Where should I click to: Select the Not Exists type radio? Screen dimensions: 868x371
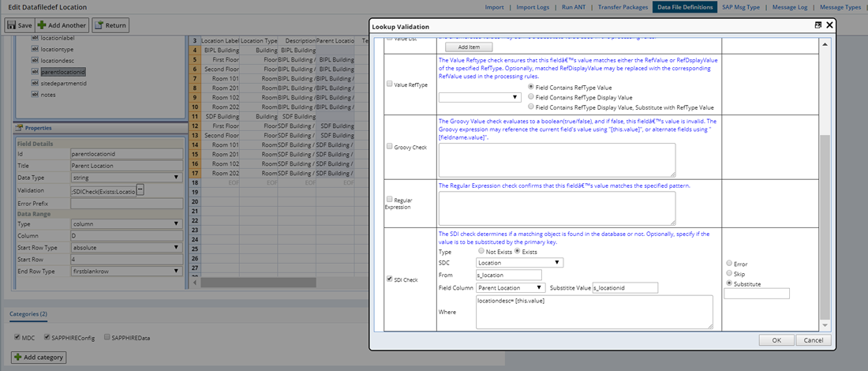[x=480, y=251]
